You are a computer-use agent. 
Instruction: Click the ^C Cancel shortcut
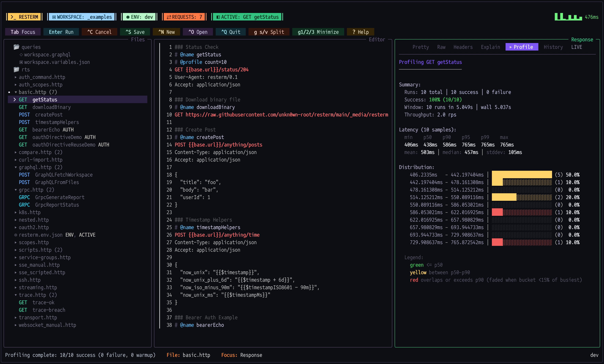click(x=99, y=32)
